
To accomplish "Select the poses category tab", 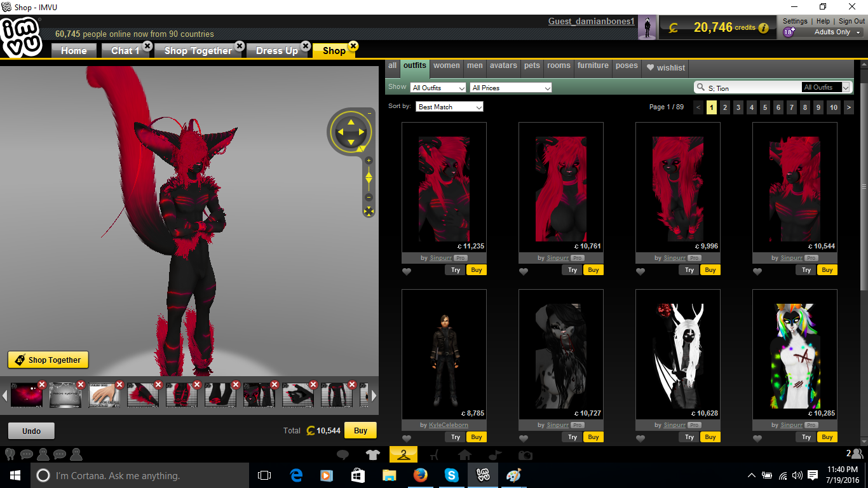I will click(627, 66).
